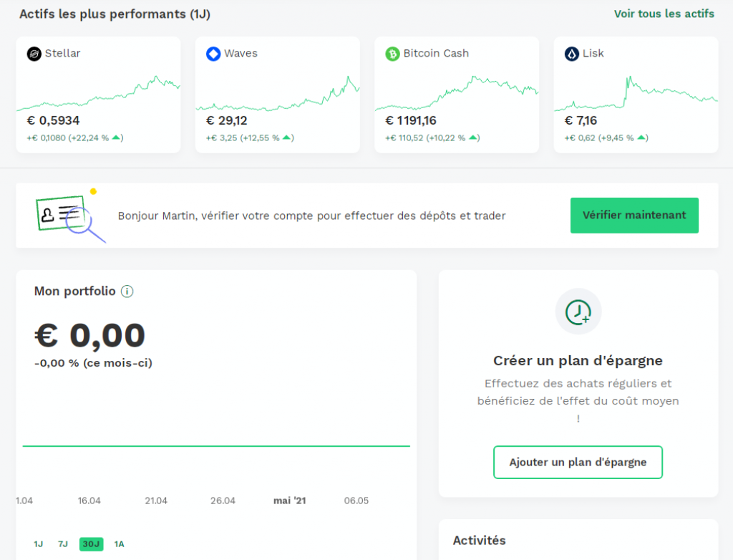
Task: Open the Voir tous les actifs link
Action: [664, 14]
